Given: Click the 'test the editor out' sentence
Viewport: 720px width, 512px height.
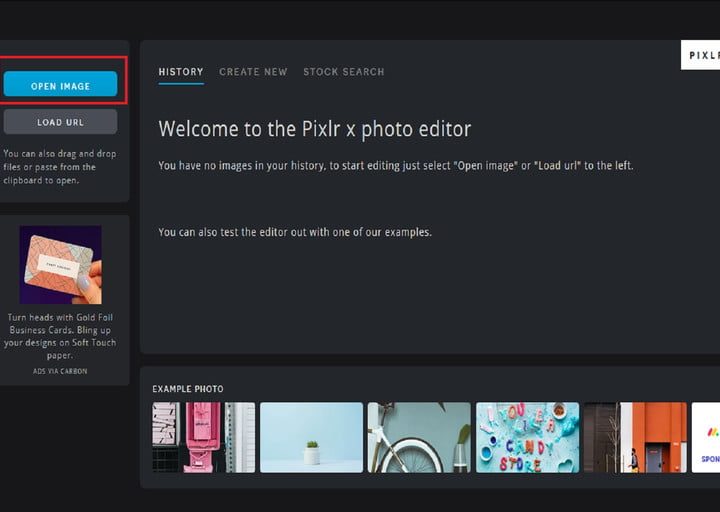Looking at the screenshot, I should (x=294, y=232).
